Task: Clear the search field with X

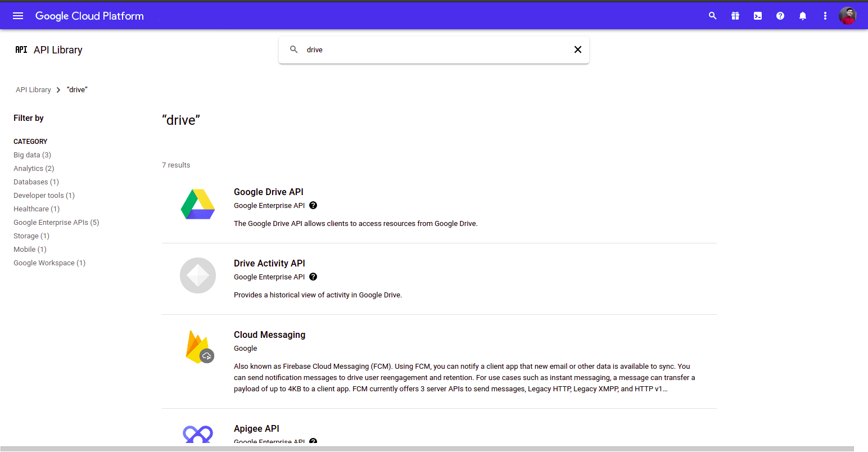Action: pos(577,49)
